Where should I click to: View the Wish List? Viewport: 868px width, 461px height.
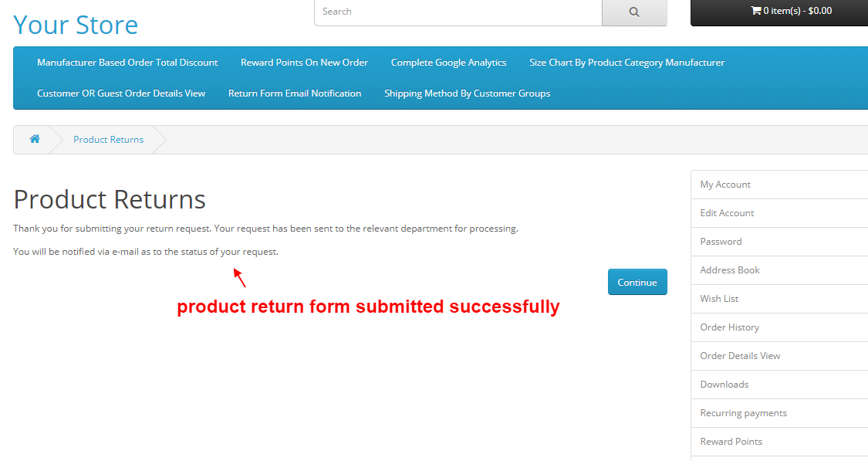click(718, 298)
